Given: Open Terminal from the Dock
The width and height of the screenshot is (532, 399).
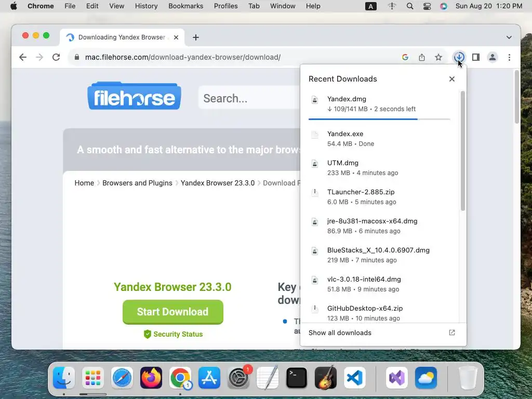Looking at the screenshot, I should pos(297,378).
